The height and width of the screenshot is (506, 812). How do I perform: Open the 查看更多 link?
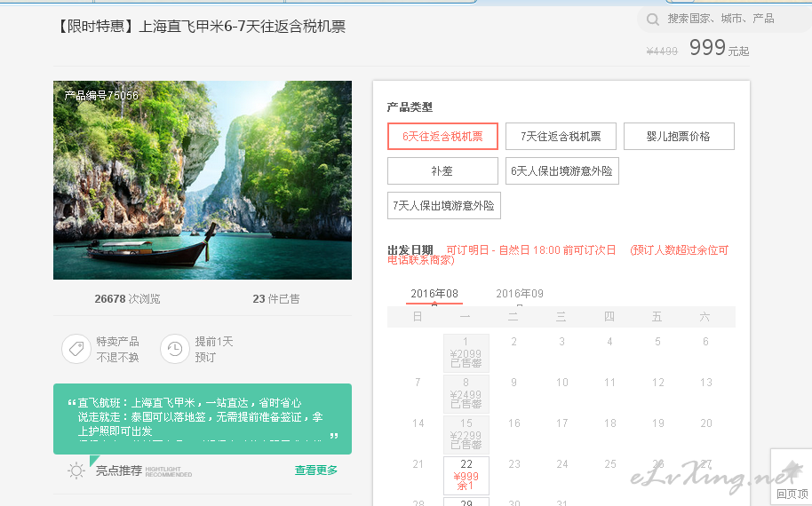[316, 470]
